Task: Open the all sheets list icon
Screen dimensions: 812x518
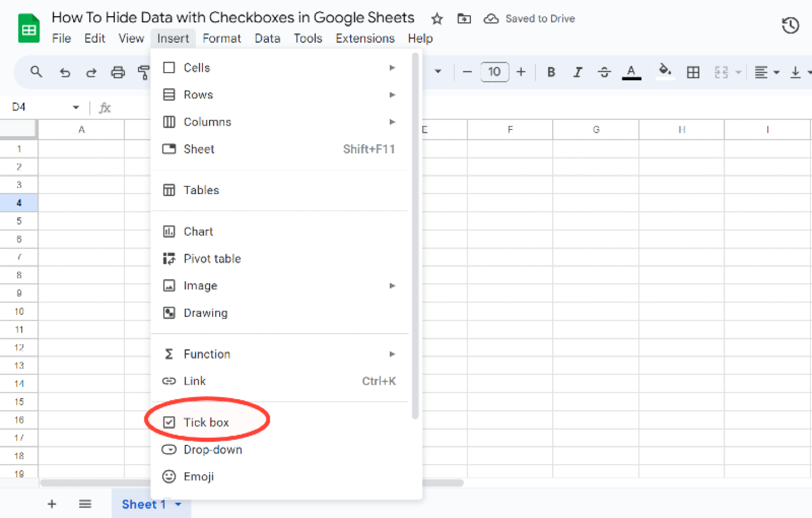Action: pyautogui.click(x=85, y=504)
